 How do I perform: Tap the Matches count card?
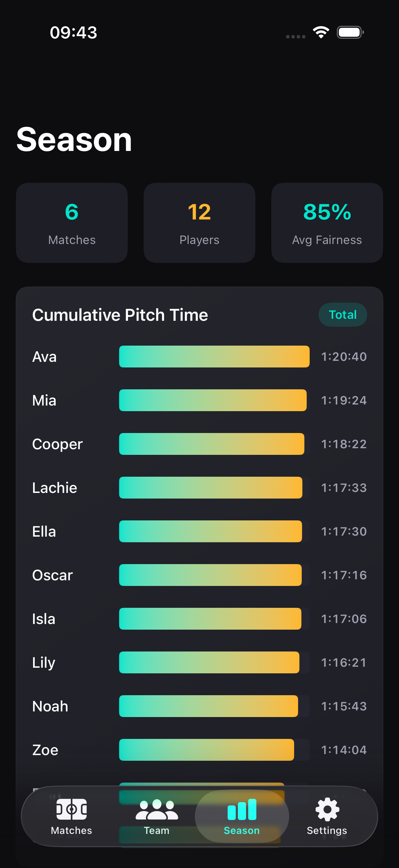tap(72, 223)
